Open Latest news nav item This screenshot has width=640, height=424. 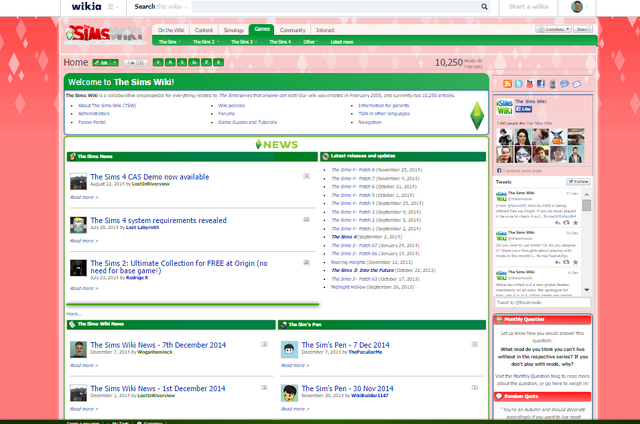point(342,42)
